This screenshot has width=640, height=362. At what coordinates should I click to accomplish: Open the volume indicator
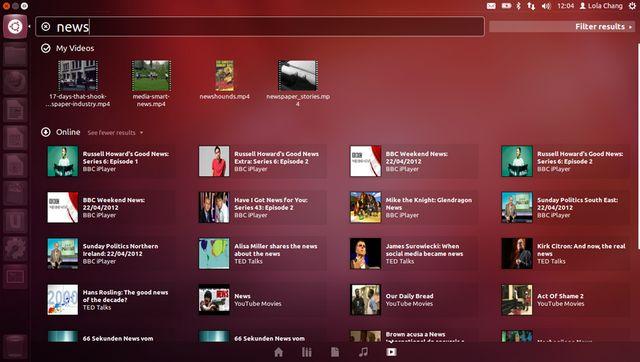tap(546, 6)
